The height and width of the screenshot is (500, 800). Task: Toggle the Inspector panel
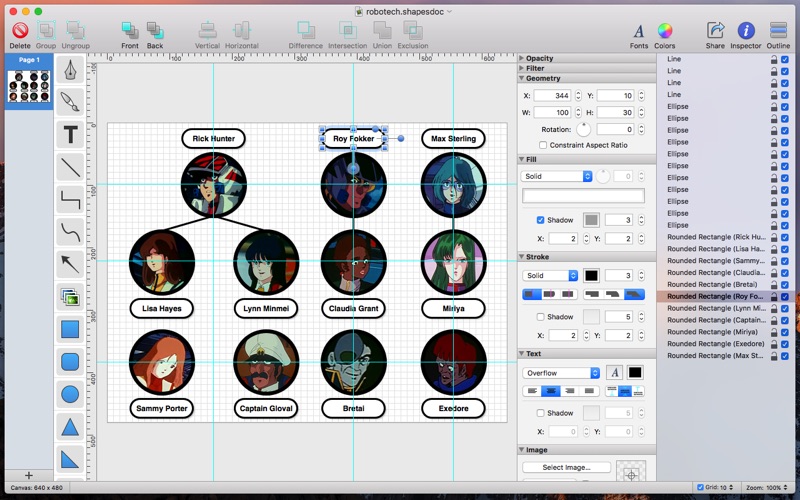point(746,31)
